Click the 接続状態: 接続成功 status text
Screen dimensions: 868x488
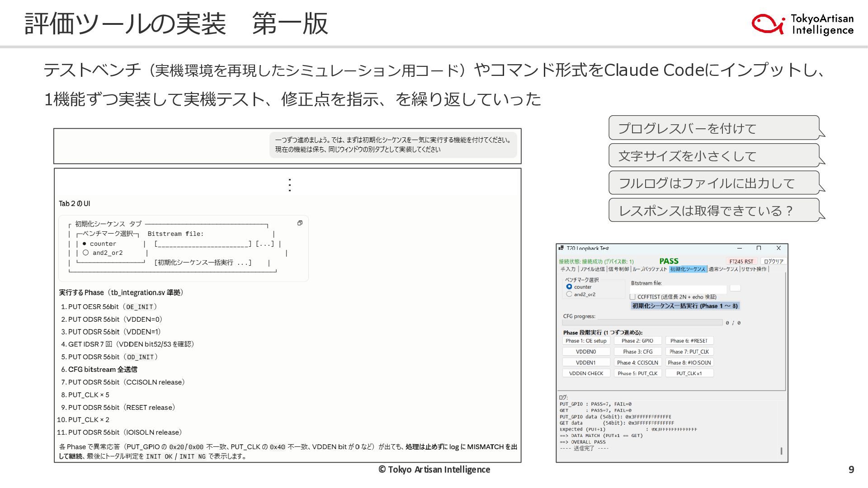coord(596,261)
